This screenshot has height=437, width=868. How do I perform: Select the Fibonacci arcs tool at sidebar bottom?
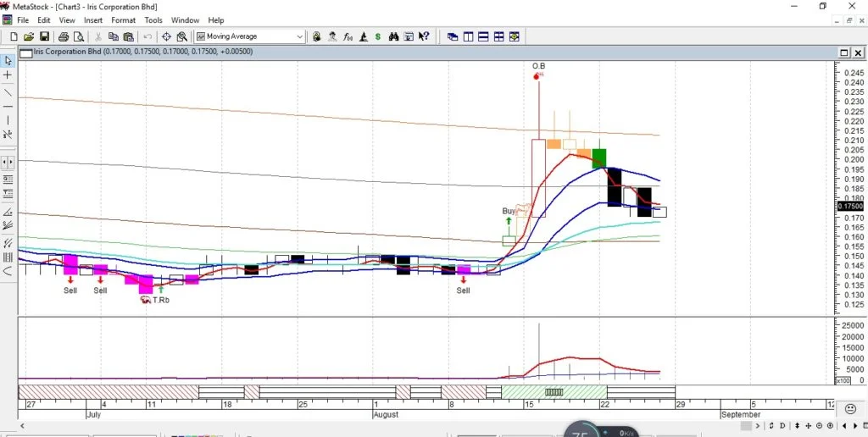[8, 271]
